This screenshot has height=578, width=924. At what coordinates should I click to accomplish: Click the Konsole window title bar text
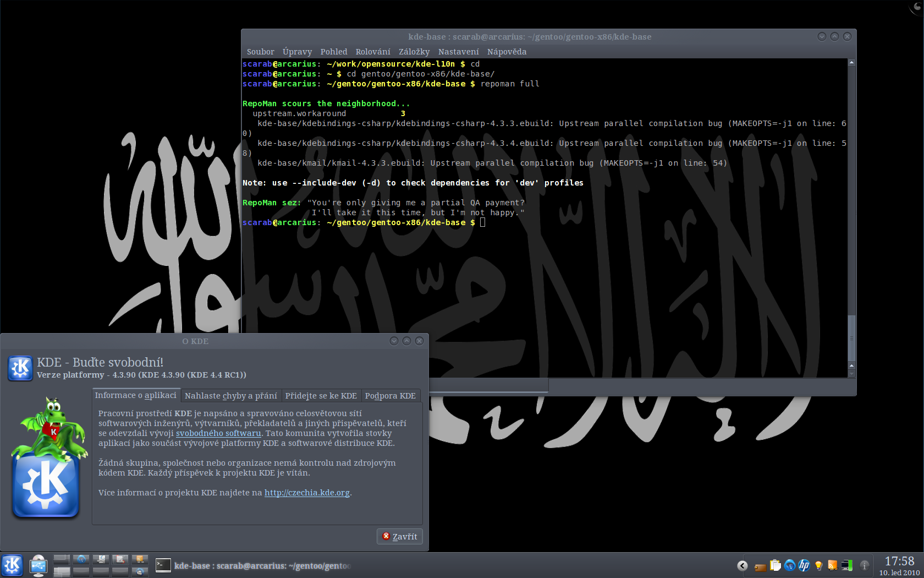530,37
